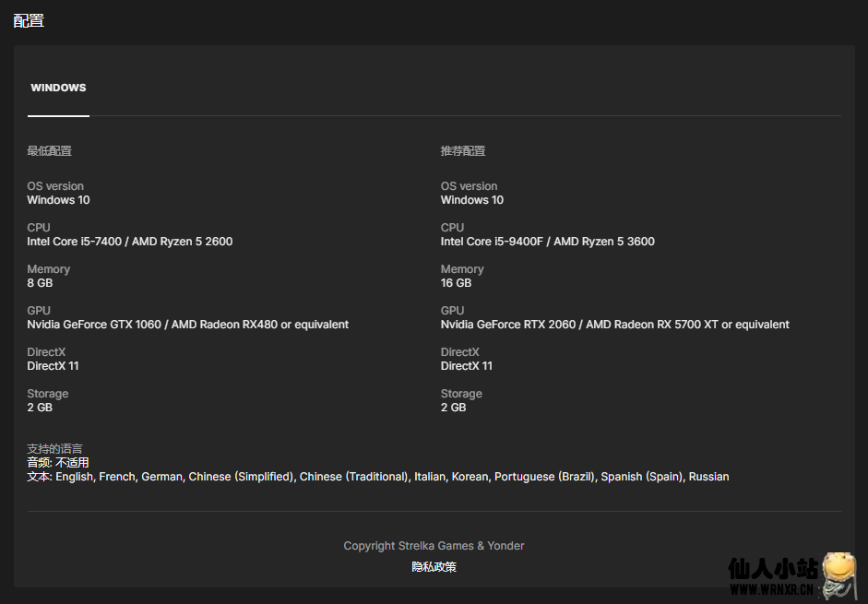Click the 最低配置 column heading
This screenshot has width=868, height=604.
pyautogui.click(x=49, y=151)
